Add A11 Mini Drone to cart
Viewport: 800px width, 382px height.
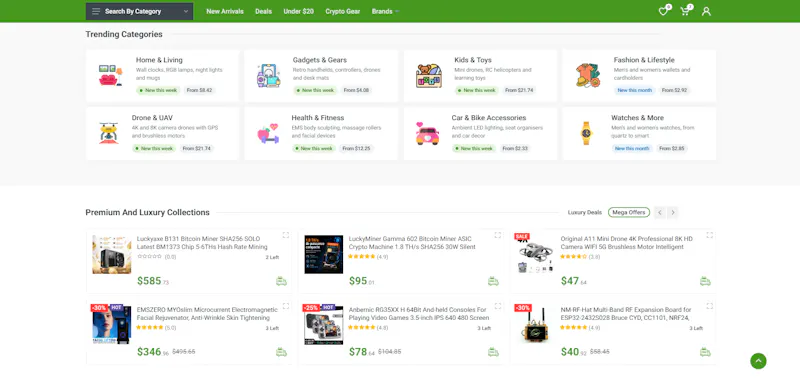tap(705, 281)
